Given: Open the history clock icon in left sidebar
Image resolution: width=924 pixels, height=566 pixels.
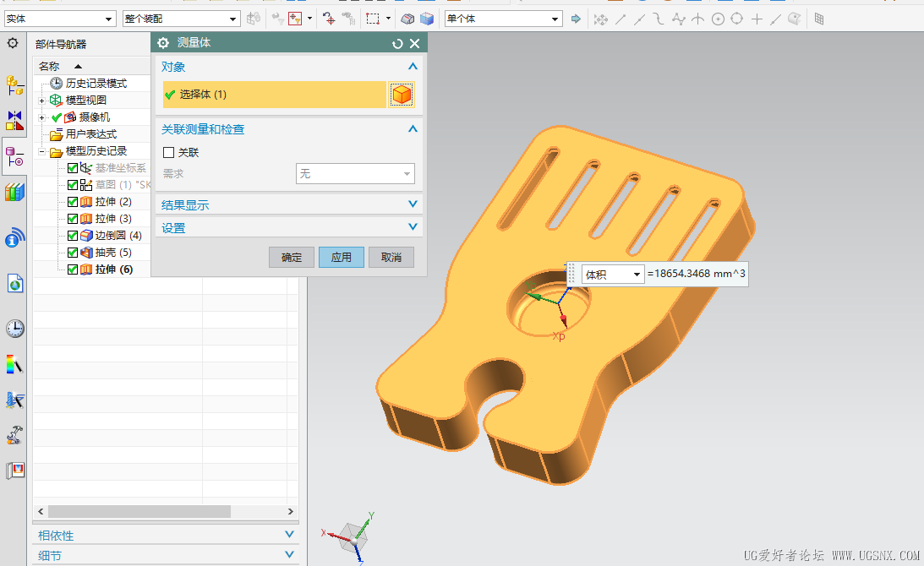Looking at the screenshot, I should coord(15,328).
